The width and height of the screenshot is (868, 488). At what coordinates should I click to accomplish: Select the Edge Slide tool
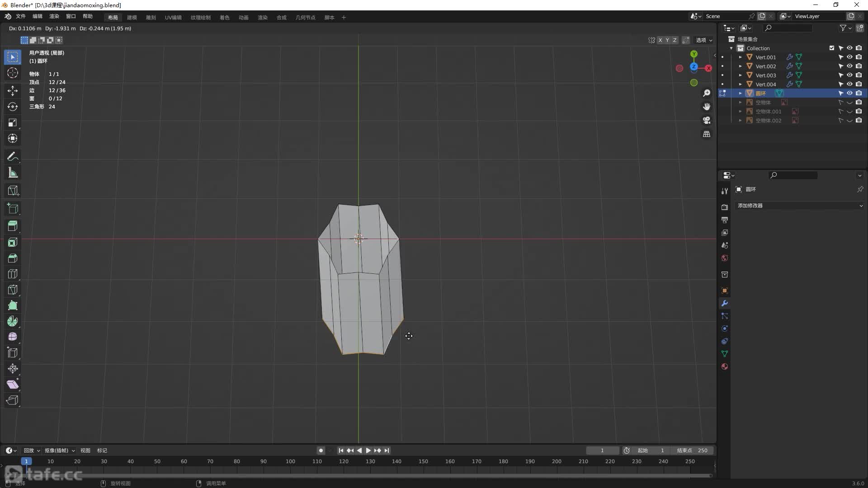[x=13, y=353]
